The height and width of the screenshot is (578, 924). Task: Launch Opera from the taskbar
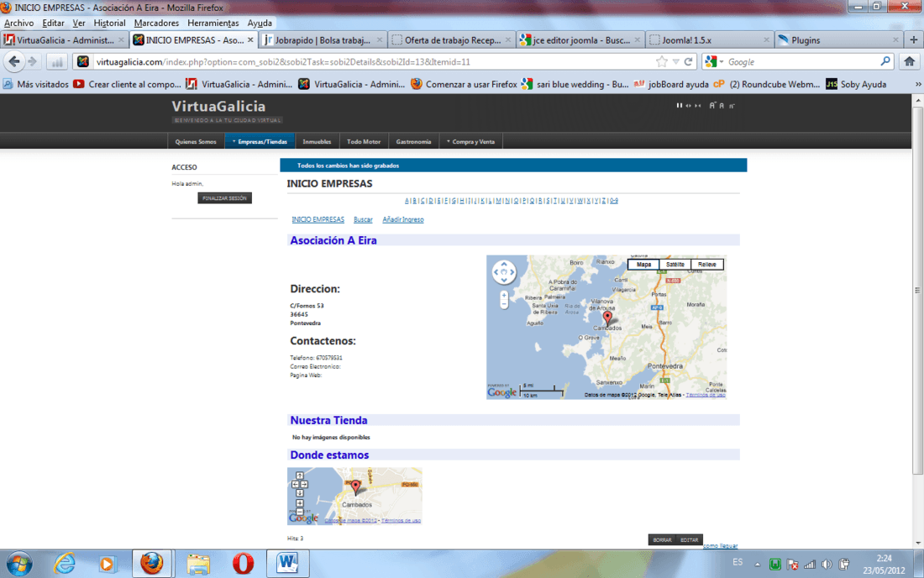coord(242,564)
